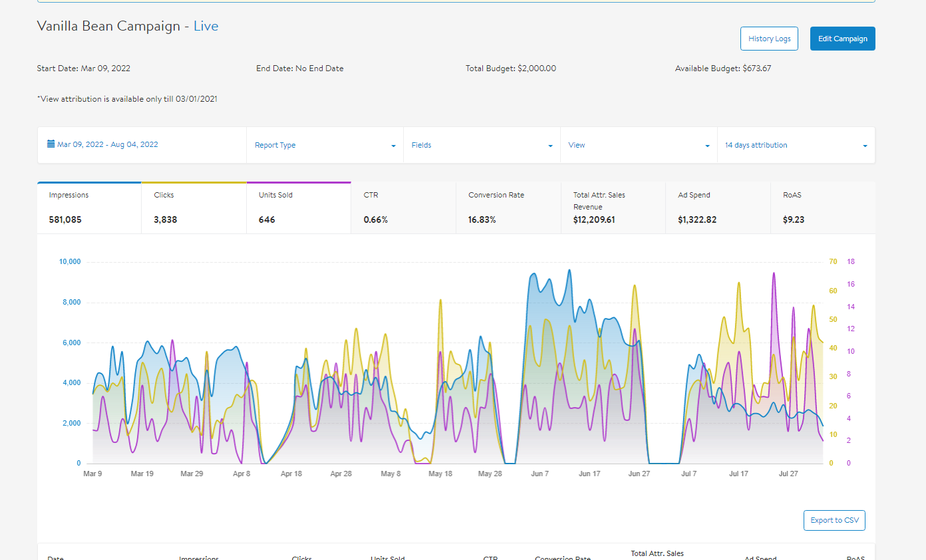Click the 70 clicks axis label
The height and width of the screenshot is (560, 926).
click(833, 262)
